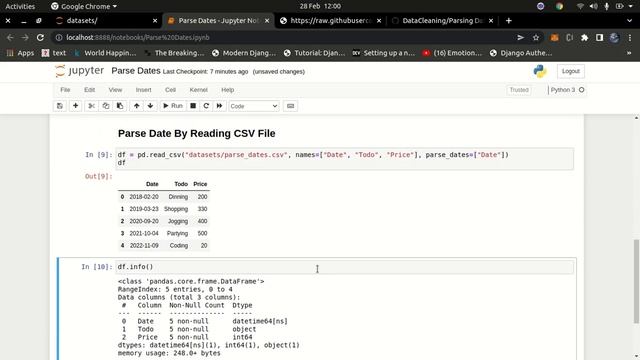Rename the Parse Dates notebook title

tap(136, 71)
